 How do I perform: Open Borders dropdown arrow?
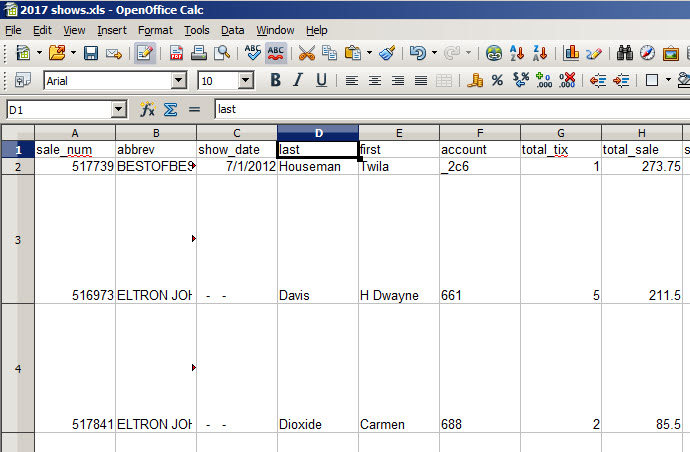[668, 80]
